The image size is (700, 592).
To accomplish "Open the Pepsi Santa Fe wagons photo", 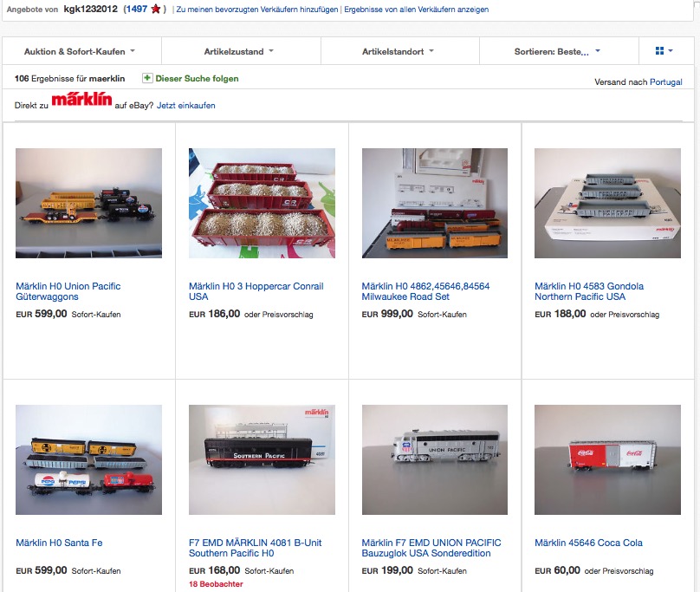I will [x=89, y=459].
